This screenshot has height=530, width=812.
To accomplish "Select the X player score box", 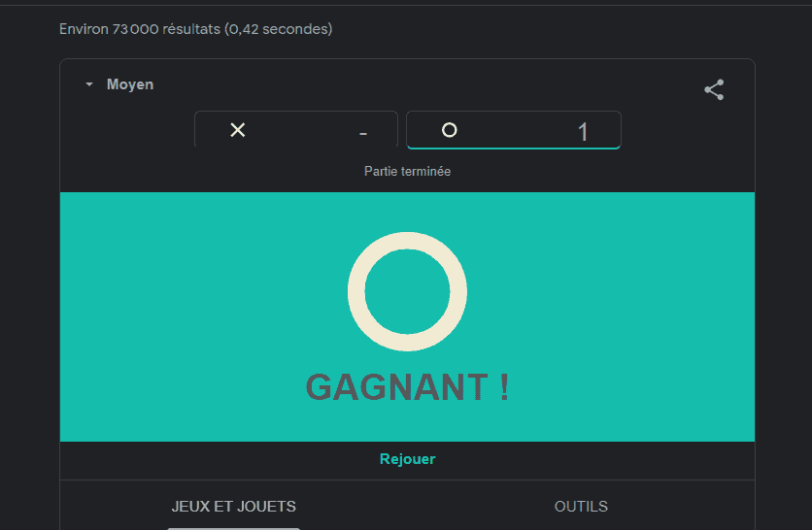I will pyautogui.click(x=296, y=130).
